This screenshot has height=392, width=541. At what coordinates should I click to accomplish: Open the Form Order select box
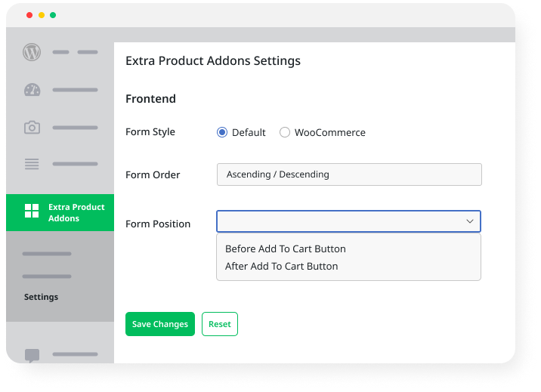349,174
